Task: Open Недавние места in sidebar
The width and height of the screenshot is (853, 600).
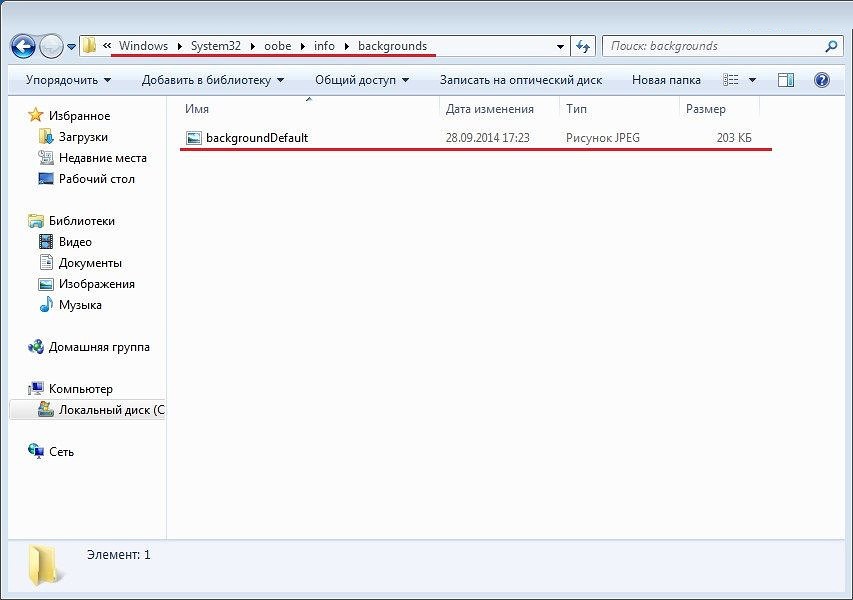Action: click(x=103, y=158)
